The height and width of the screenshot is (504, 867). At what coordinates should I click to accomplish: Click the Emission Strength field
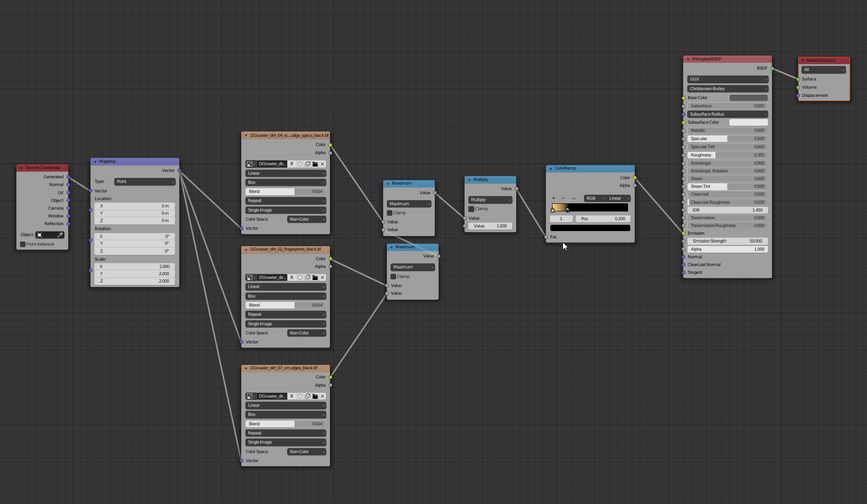(727, 241)
